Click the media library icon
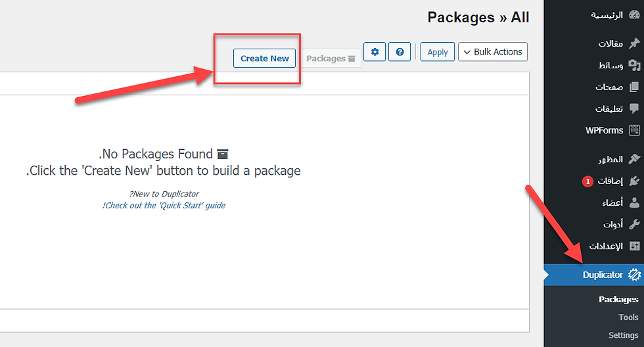This screenshot has width=644, height=347. click(634, 65)
